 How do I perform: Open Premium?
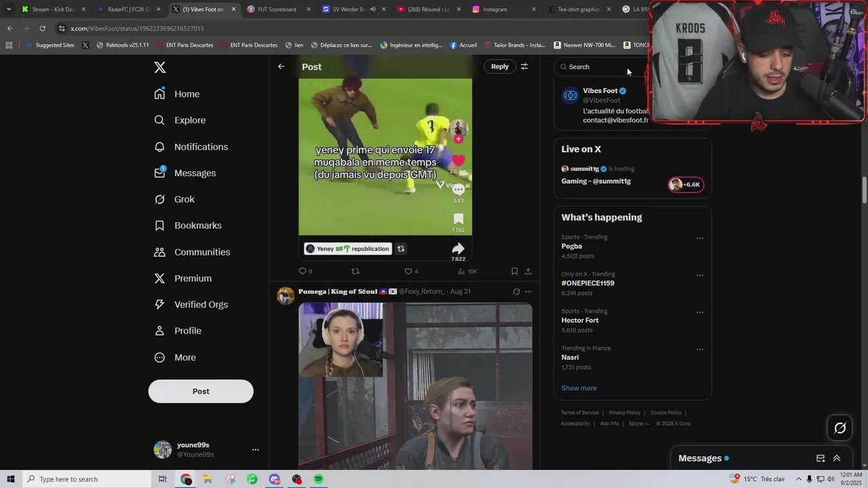click(183, 279)
